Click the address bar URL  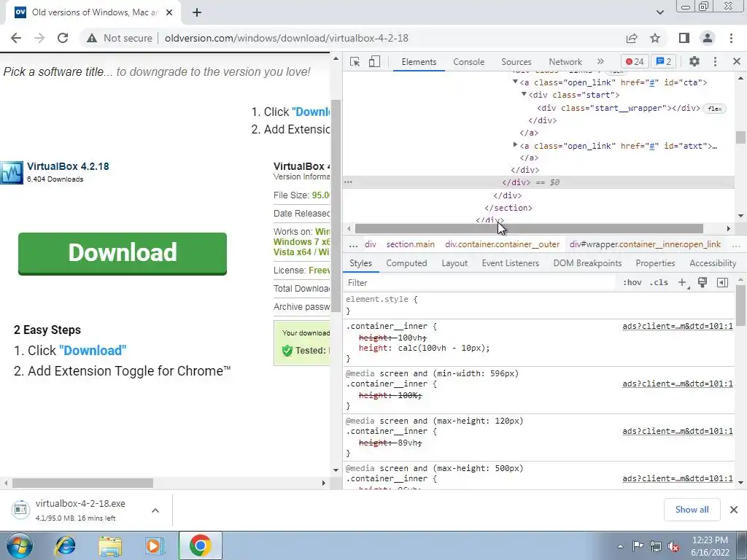[286, 38]
